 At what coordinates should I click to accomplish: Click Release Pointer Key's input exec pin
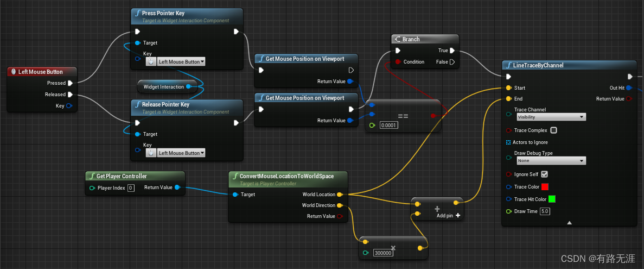click(138, 123)
